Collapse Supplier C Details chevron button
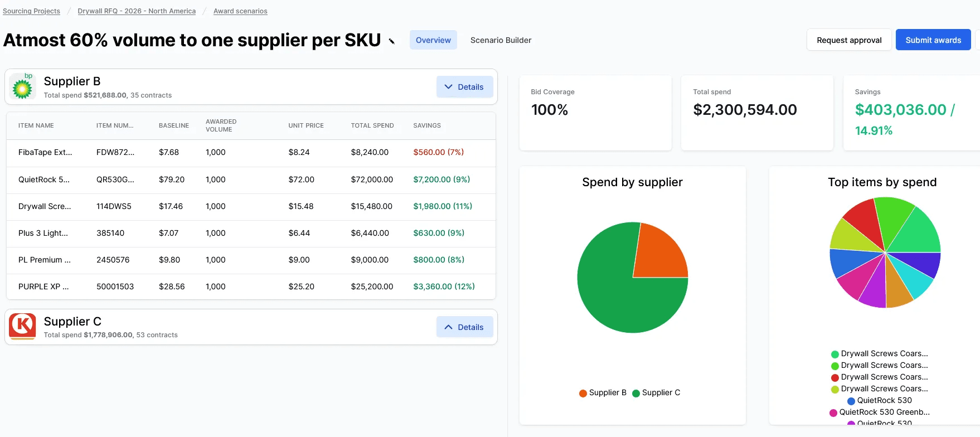980x437 pixels. 464,327
